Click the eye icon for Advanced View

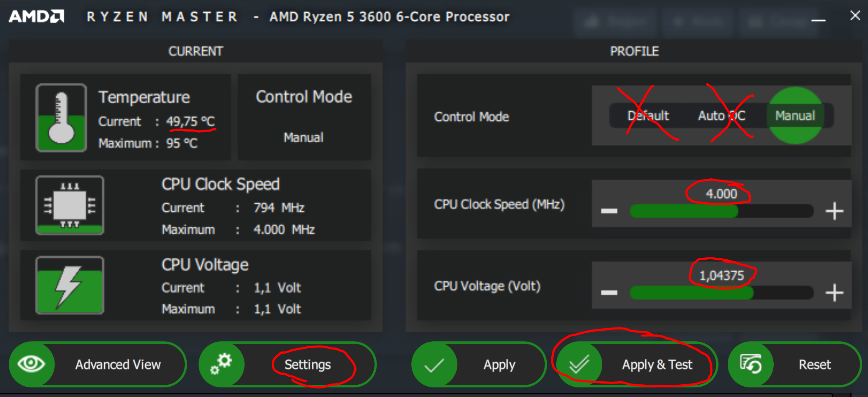(31, 364)
